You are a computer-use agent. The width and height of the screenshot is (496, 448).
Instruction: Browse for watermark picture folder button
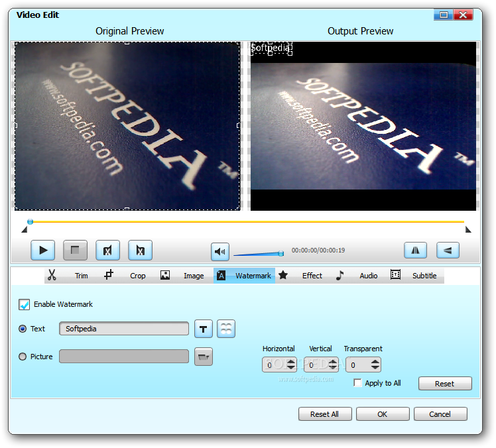coord(204,357)
